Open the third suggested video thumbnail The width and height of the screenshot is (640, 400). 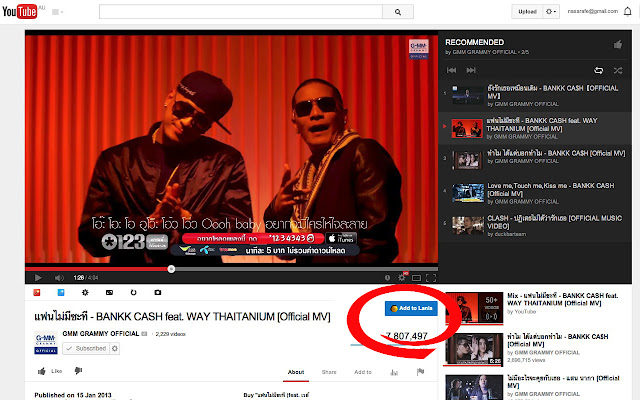[x=474, y=387]
